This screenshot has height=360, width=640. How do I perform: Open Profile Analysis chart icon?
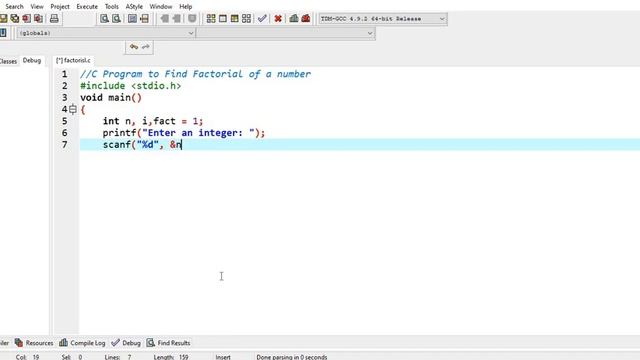pos(294,18)
